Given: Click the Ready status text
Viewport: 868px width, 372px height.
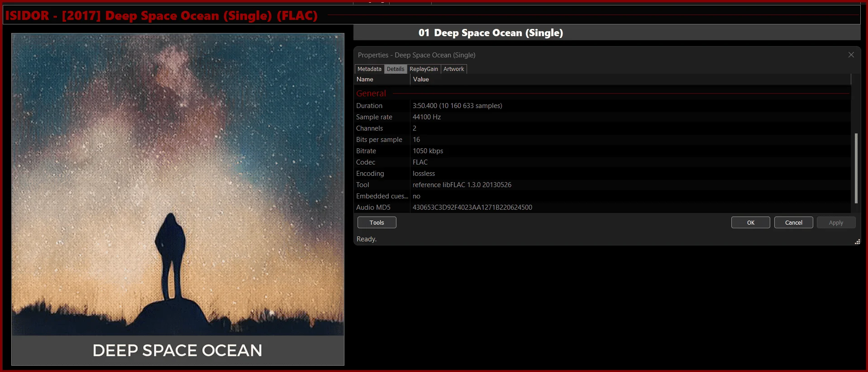Looking at the screenshot, I should 367,239.
